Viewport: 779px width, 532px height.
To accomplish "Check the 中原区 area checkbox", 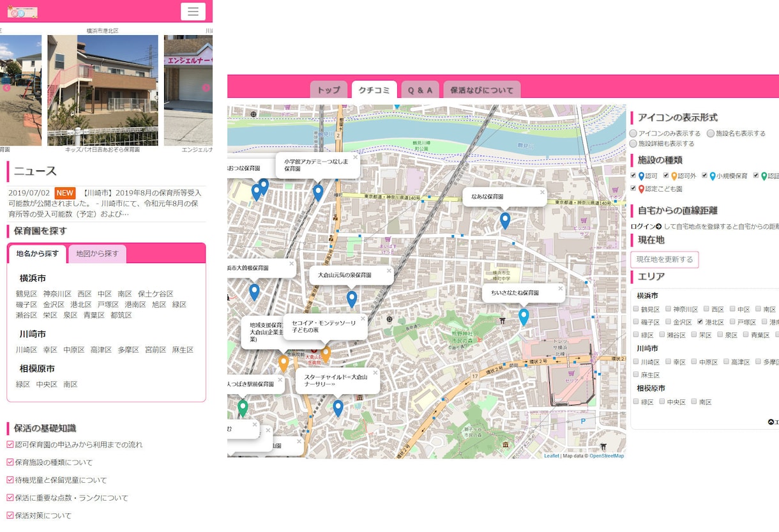I will (x=694, y=361).
